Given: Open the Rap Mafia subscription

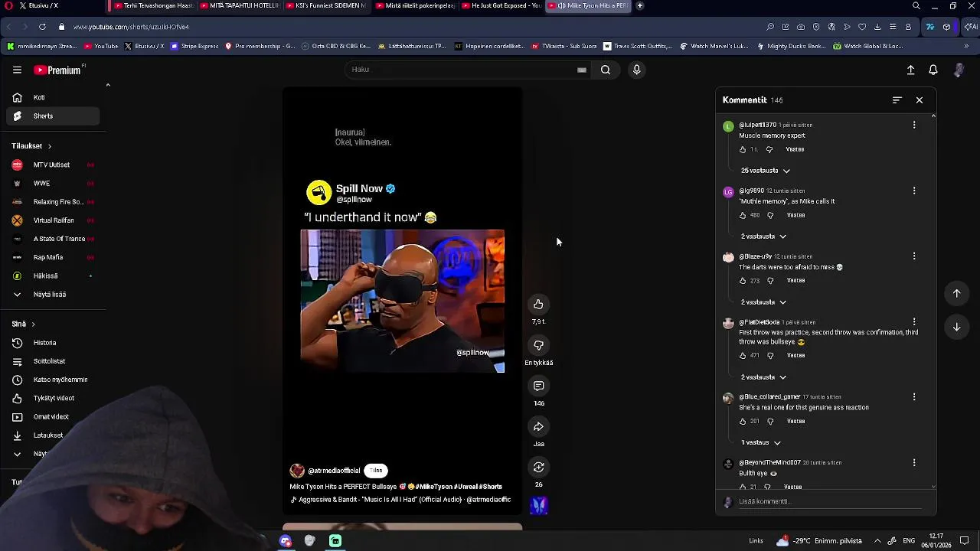Looking at the screenshot, I should 54,257.
